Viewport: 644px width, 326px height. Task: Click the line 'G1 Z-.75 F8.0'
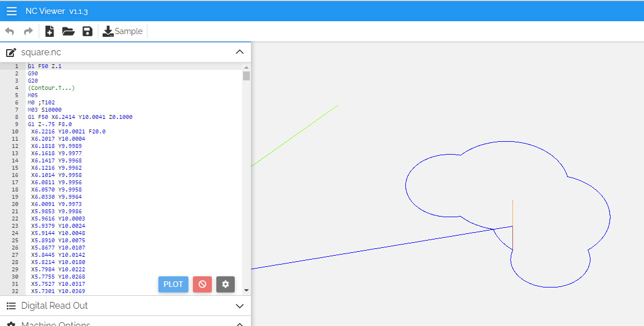tap(50, 124)
